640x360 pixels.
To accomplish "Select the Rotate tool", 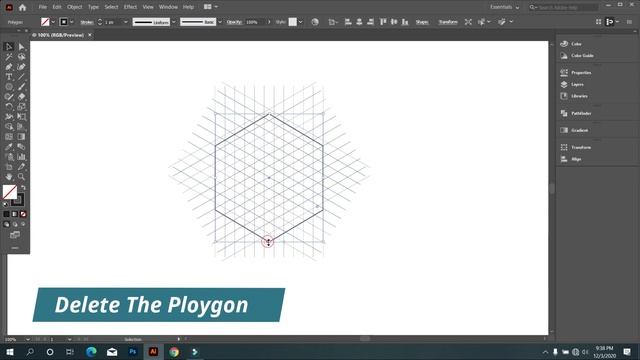I will coord(9,107).
